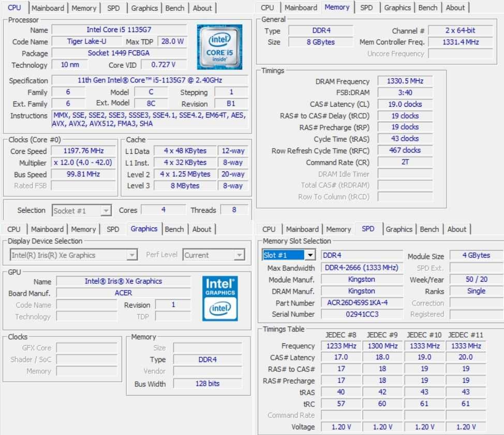
Task: Open About tab in the CPU window
Action: 202,8
